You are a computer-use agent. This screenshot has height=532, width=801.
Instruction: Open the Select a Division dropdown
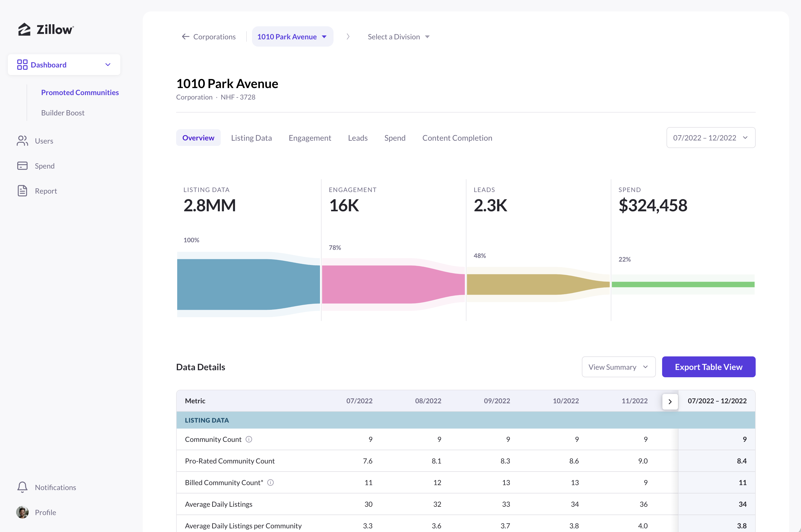399,36
